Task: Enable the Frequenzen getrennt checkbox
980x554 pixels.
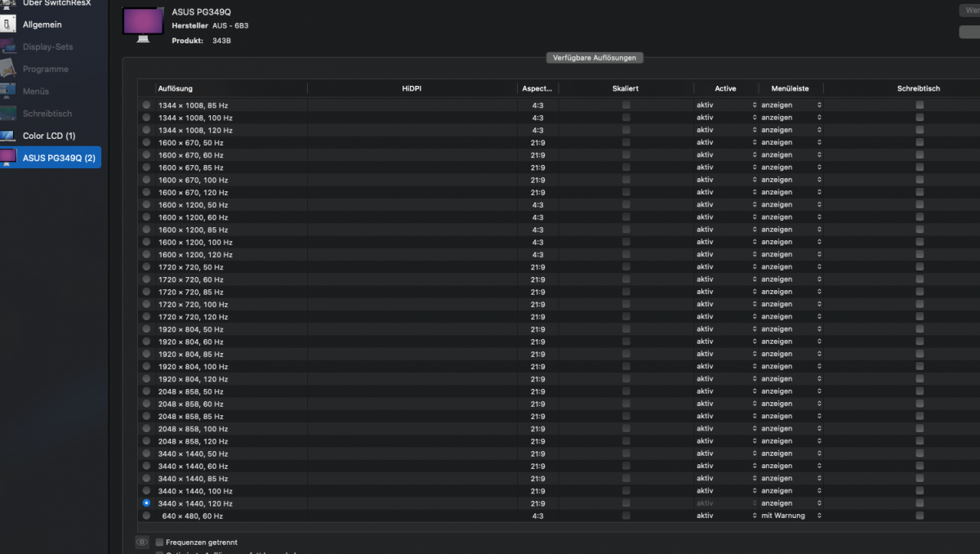Action: (160, 542)
